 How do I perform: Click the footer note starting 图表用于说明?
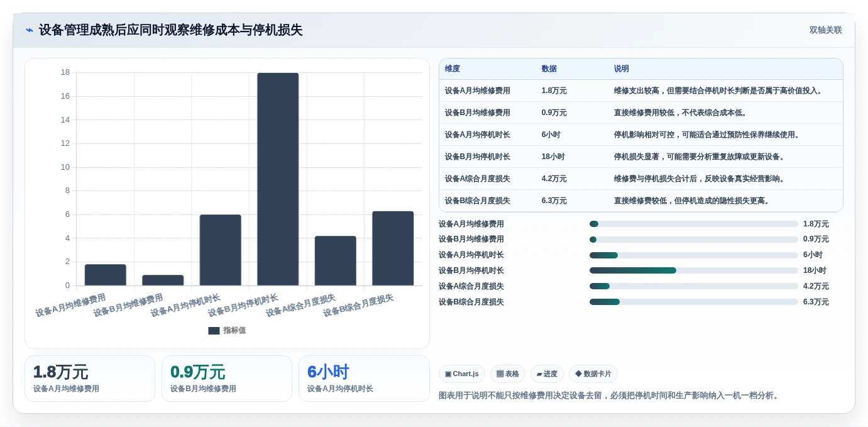click(x=610, y=396)
